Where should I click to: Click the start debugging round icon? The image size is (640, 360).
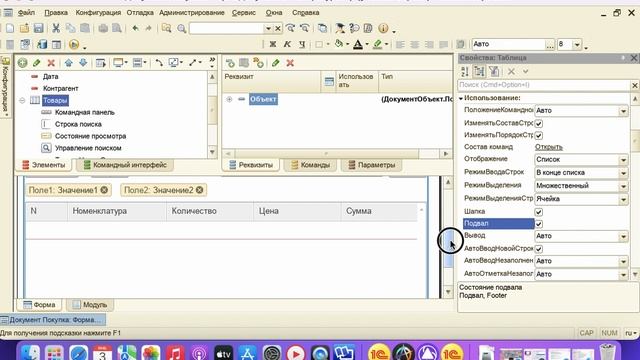click(74, 44)
